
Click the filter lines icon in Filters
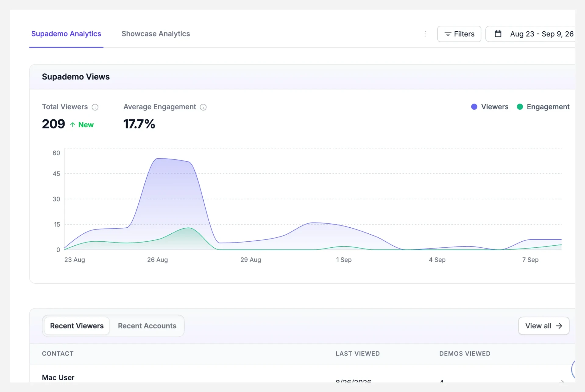(x=448, y=34)
